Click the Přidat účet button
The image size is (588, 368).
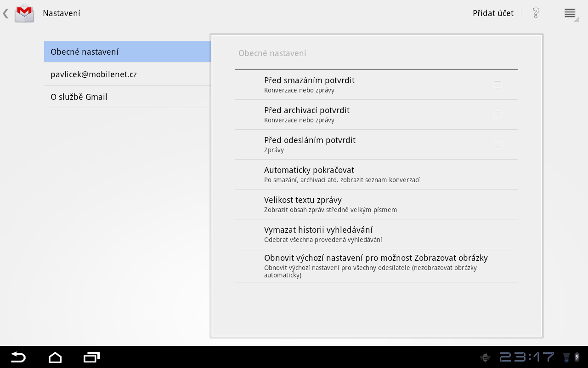(493, 13)
